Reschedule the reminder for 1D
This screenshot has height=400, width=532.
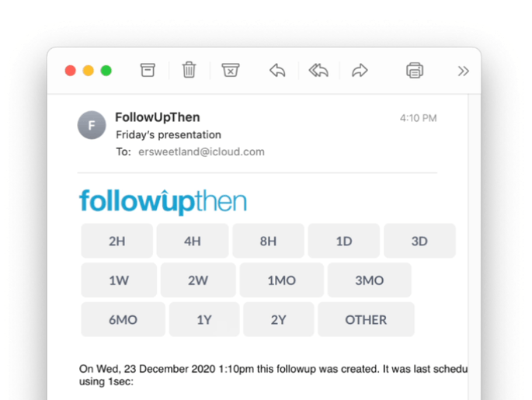coord(344,241)
